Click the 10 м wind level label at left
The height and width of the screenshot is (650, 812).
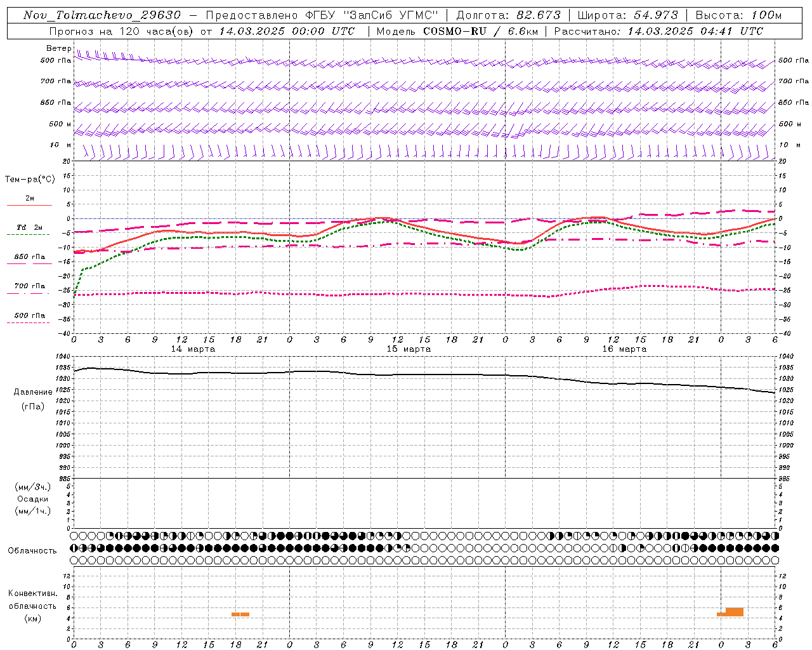[60, 145]
